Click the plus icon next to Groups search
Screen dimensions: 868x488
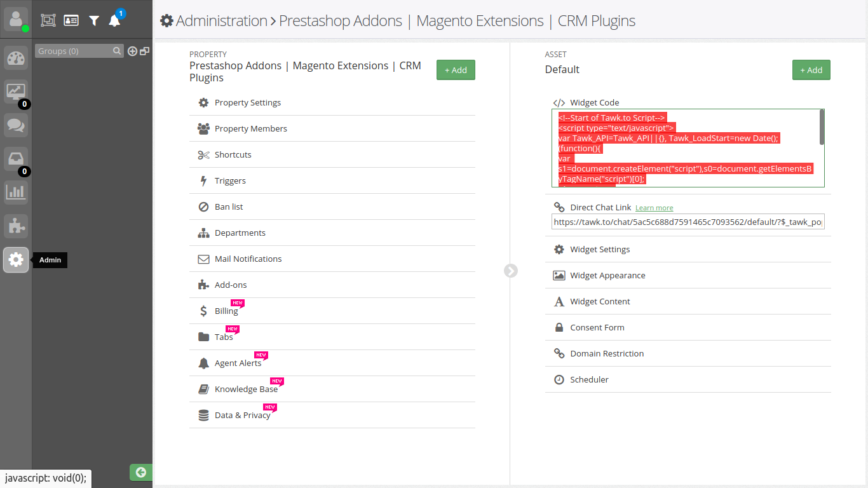tap(132, 51)
